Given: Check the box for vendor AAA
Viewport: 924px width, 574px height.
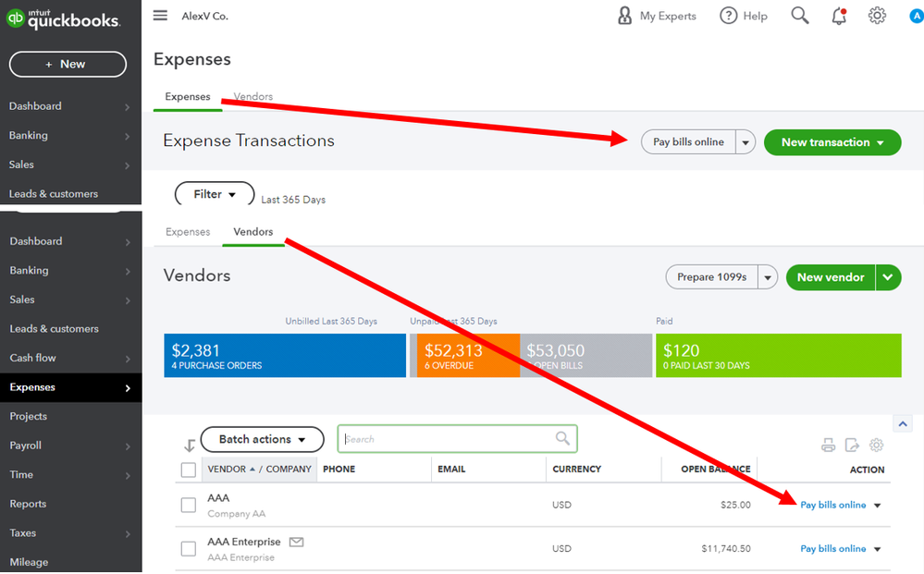Looking at the screenshot, I should [189, 505].
